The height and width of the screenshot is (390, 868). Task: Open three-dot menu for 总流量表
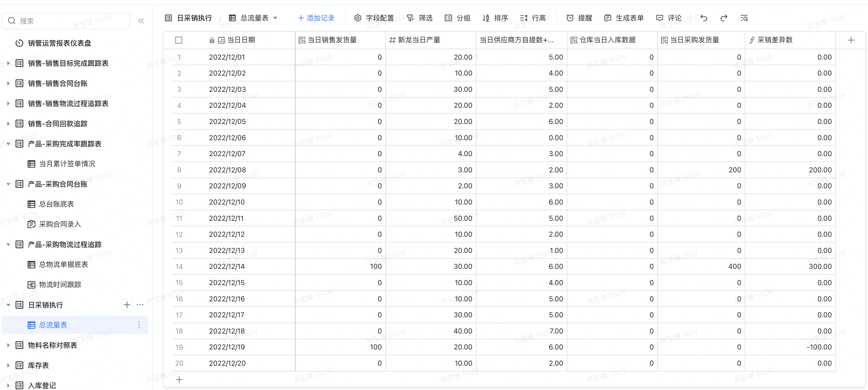pyautogui.click(x=139, y=325)
